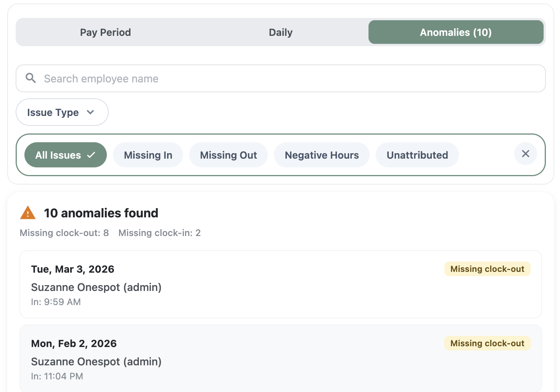The height and width of the screenshot is (392, 560).
Task: Open the Issue Type dropdown
Action: (x=62, y=112)
